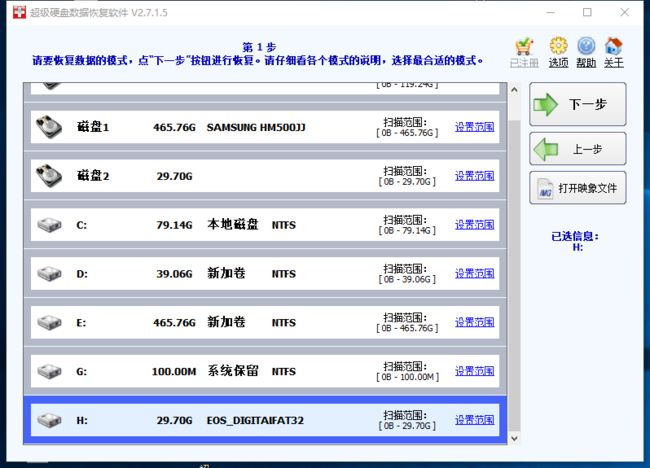Click 设置范围 link for 磁盘1
Image resolution: width=650 pixels, height=468 pixels.
click(x=475, y=127)
